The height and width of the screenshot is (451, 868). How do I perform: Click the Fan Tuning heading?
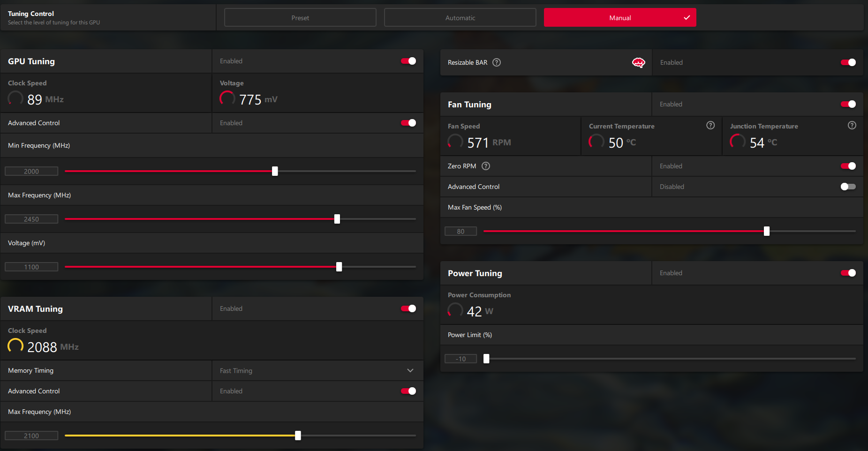[x=469, y=105]
